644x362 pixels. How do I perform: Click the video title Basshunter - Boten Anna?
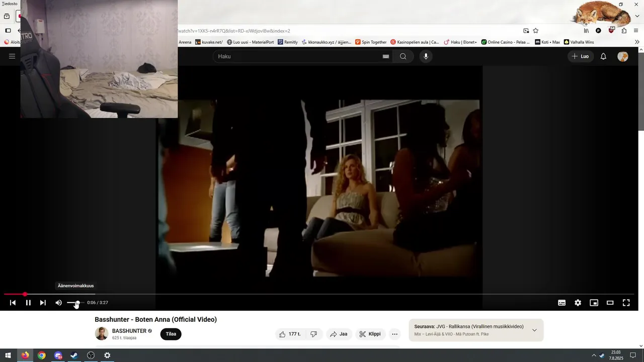[156, 319]
